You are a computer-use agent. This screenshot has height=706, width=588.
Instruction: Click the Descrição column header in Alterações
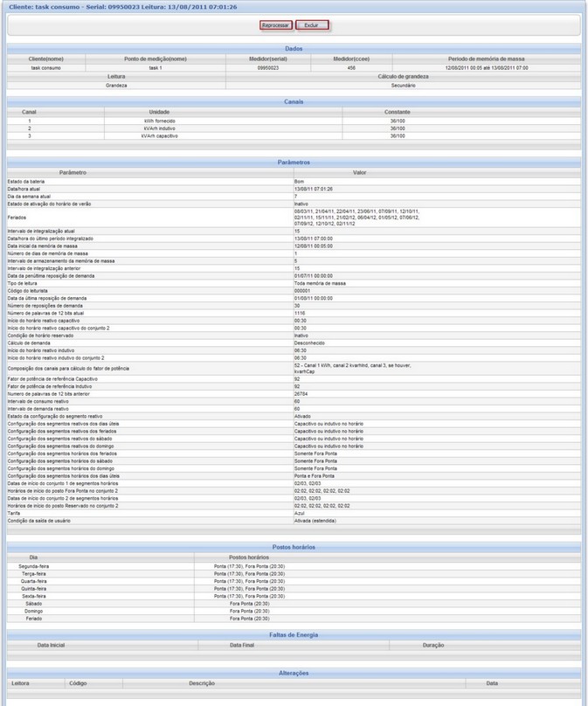coord(202,682)
